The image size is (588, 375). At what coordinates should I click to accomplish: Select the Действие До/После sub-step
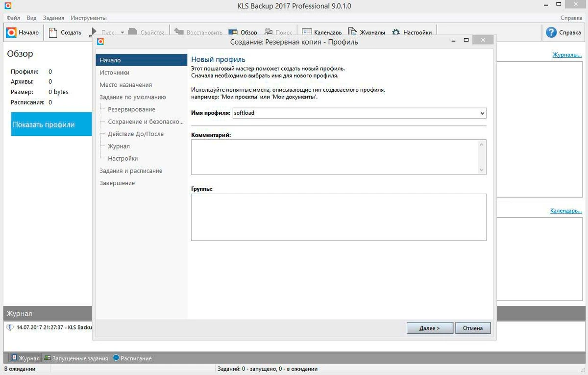pyautogui.click(x=136, y=134)
